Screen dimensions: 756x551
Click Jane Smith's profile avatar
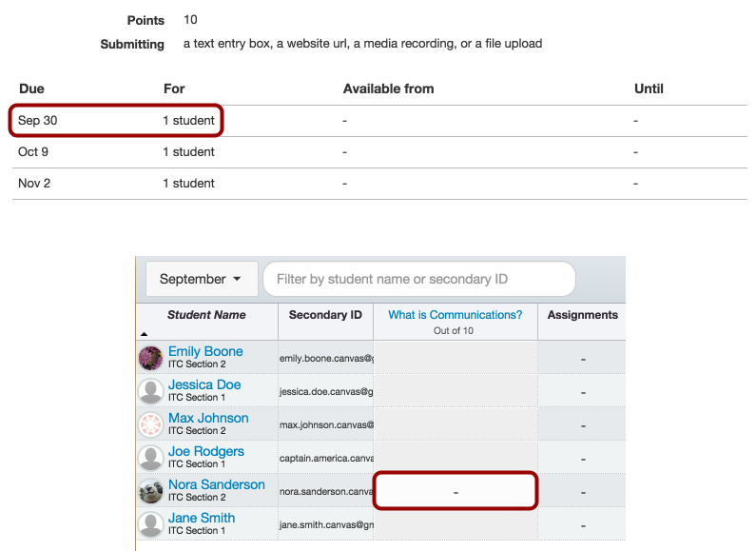[151, 524]
